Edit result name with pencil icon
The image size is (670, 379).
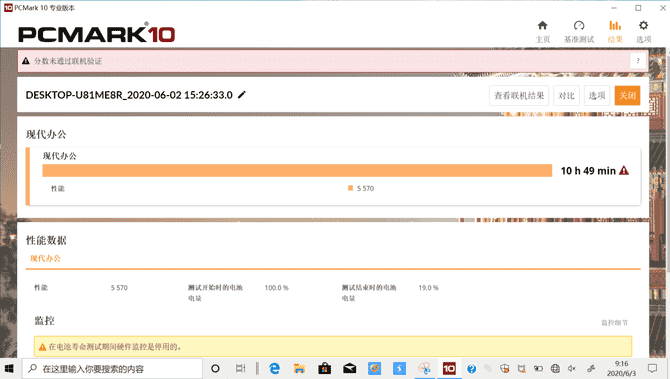242,94
